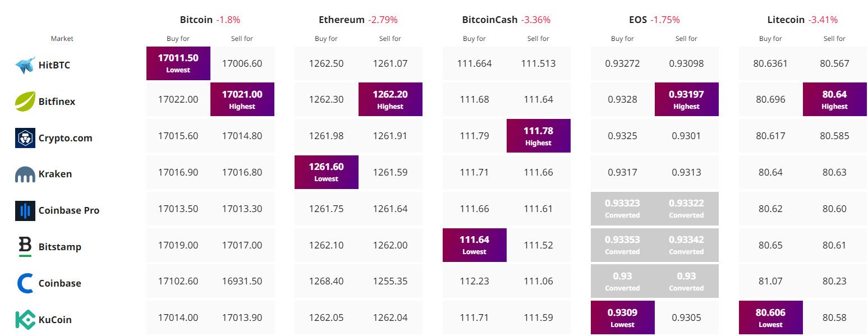Open the Ethereum column header

point(342,20)
